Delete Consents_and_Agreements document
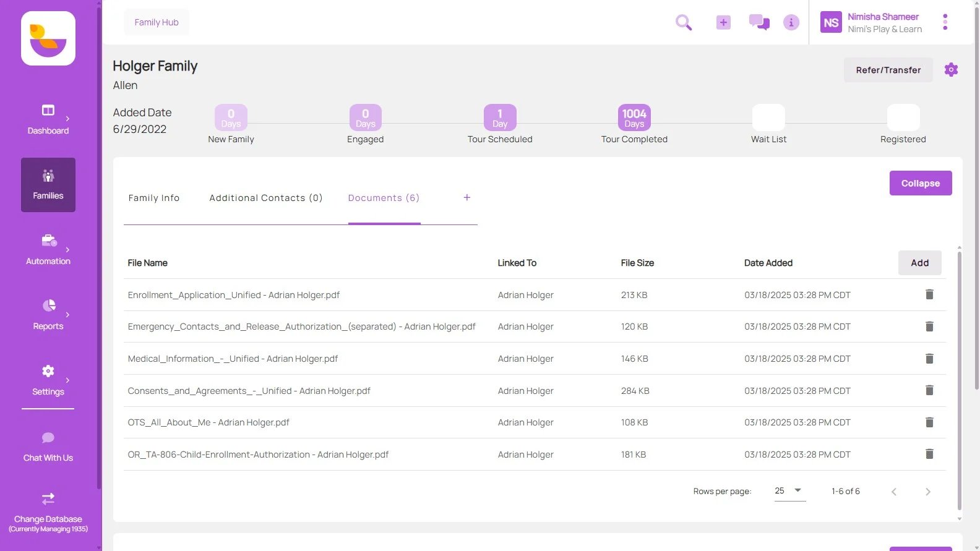980x551 pixels. pyautogui.click(x=929, y=390)
